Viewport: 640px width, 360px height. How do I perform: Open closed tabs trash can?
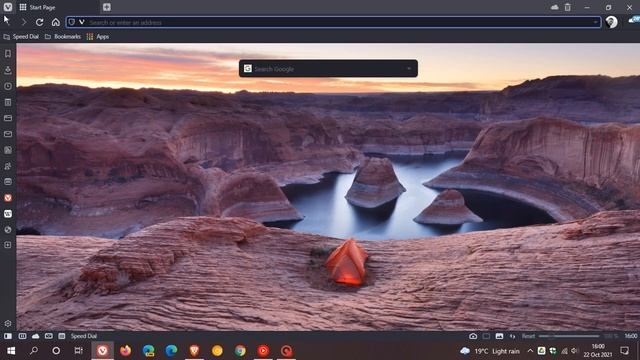coord(568,7)
